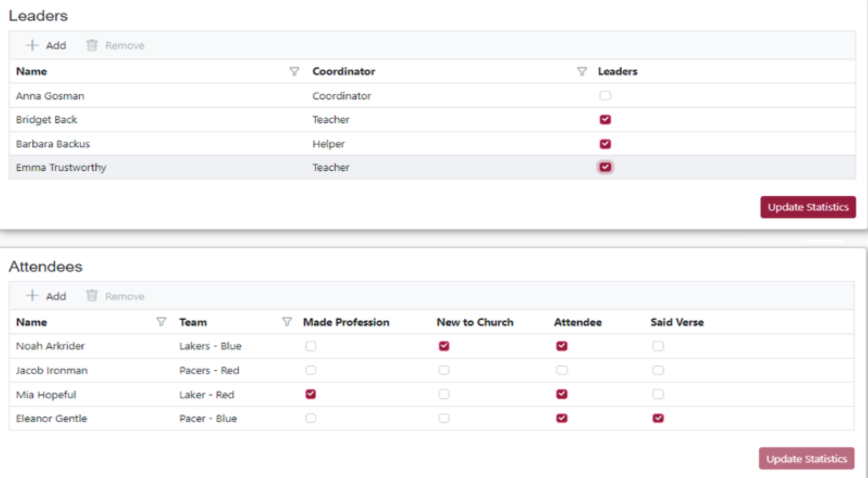Click the plus Add icon in Leaders
Image resolution: width=868 pixels, height=478 pixels.
pos(33,46)
